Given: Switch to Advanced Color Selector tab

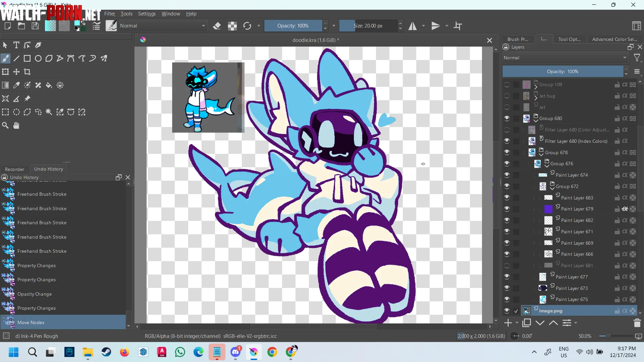Looking at the screenshot, I should 614,39.
